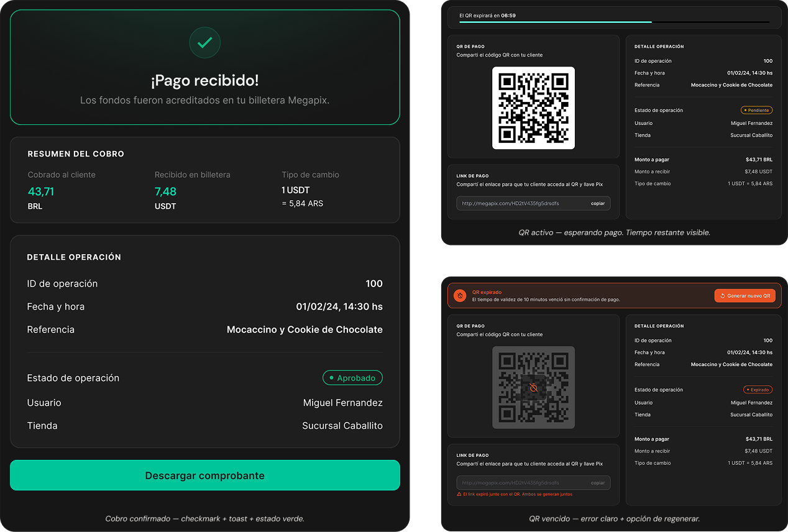Click Miguel Fernandez in the confirmed payment panel
The height and width of the screenshot is (532, 788).
click(343, 403)
